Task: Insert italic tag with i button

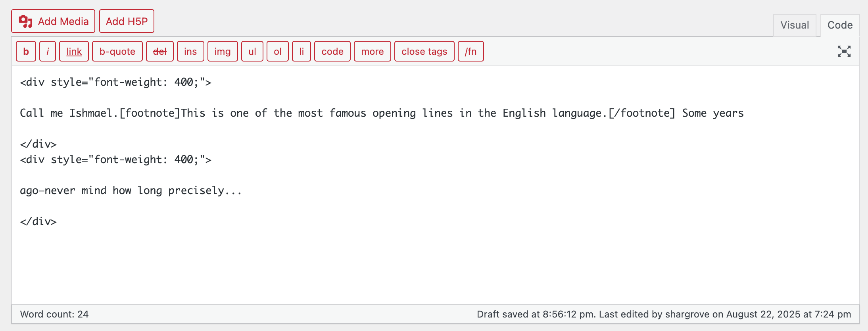Action: [x=48, y=52]
